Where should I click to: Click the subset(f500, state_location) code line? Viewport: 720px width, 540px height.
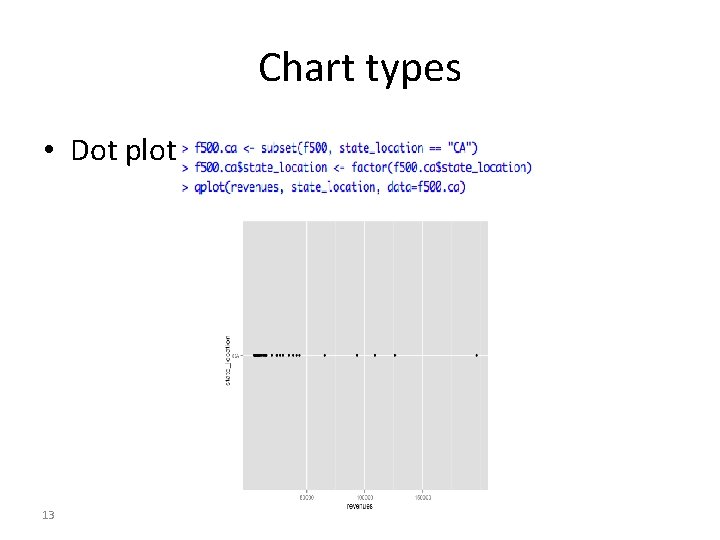(x=330, y=148)
